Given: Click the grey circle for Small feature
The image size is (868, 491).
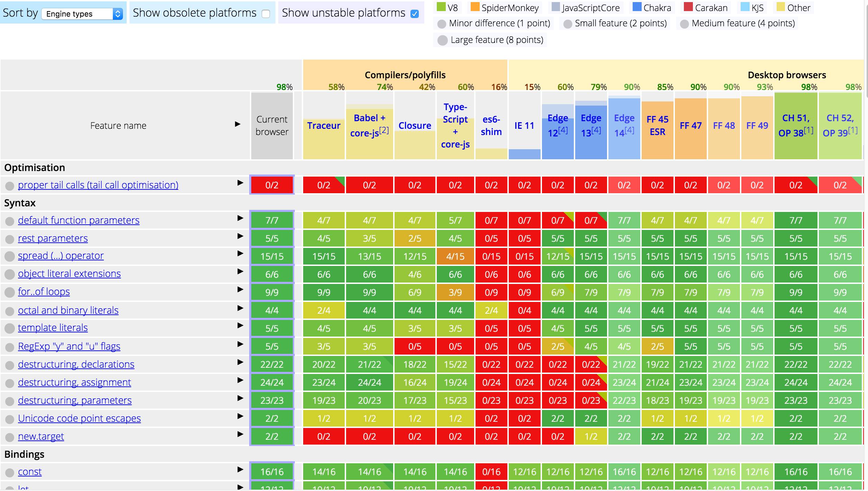Looking at the screenshot, I should pos(568,24).
